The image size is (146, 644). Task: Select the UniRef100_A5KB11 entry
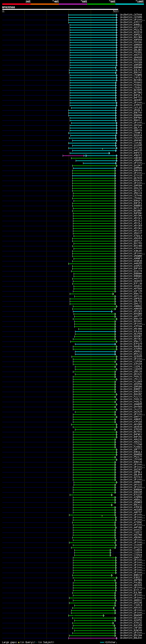131,352
